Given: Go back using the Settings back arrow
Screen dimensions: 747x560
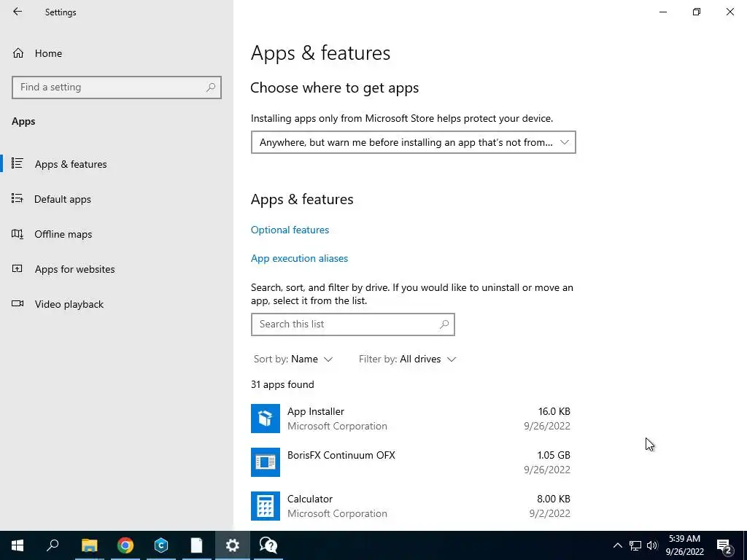Looking at the screenshot, I should click(x=18, y=12).
